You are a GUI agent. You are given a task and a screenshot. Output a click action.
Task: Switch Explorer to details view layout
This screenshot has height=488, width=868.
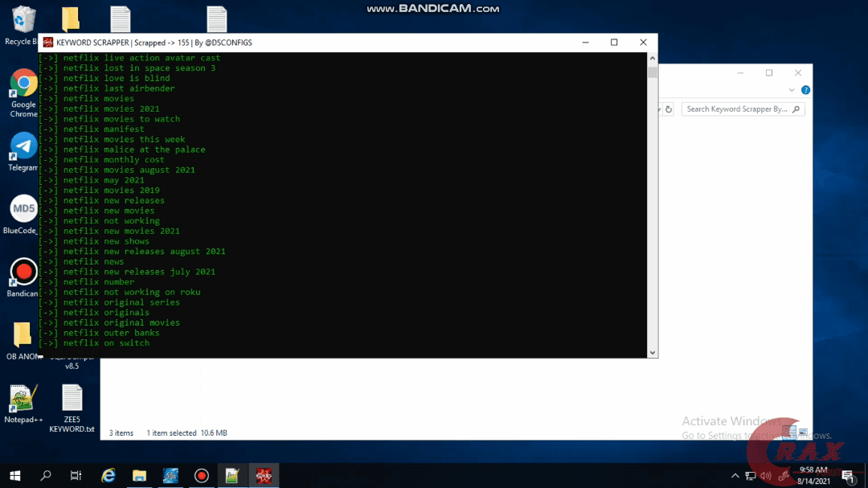point(789,433)
